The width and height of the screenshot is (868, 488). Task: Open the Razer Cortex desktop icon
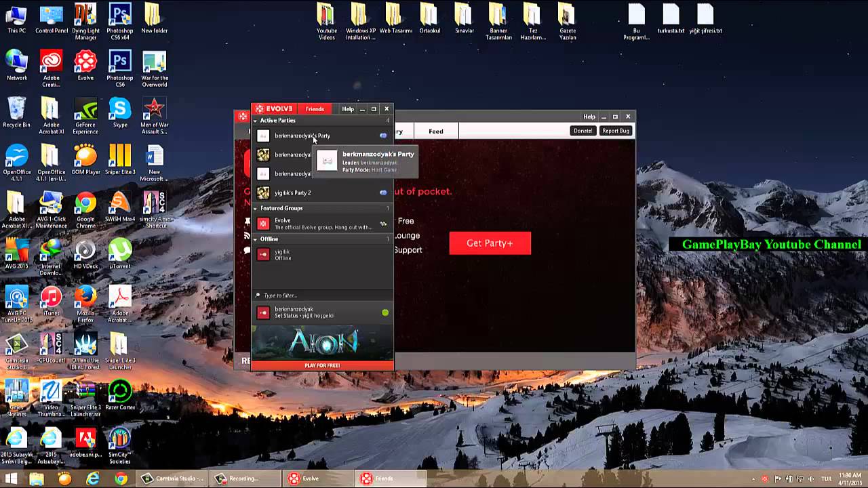coord(120,396)
